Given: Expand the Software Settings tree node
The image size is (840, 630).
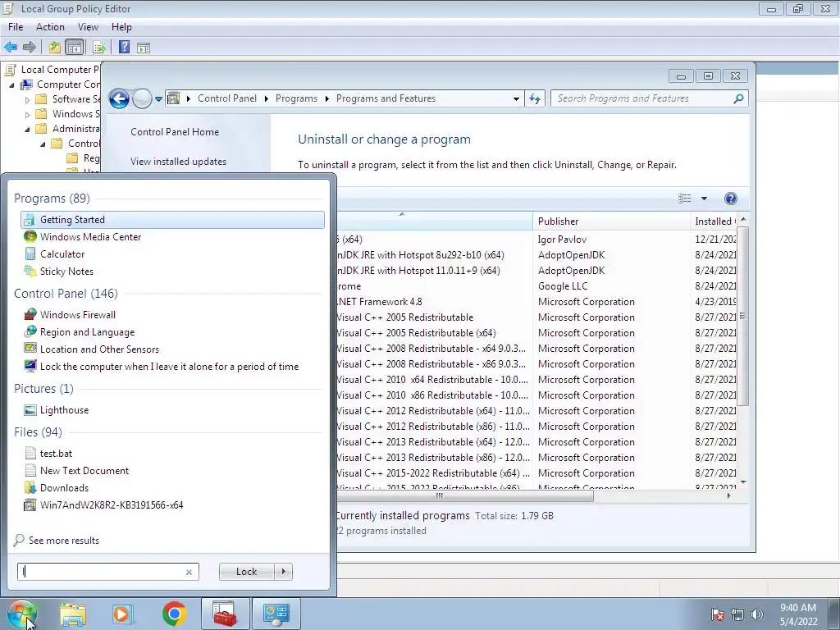Looking at the screenshot, I should click(27, 99).
